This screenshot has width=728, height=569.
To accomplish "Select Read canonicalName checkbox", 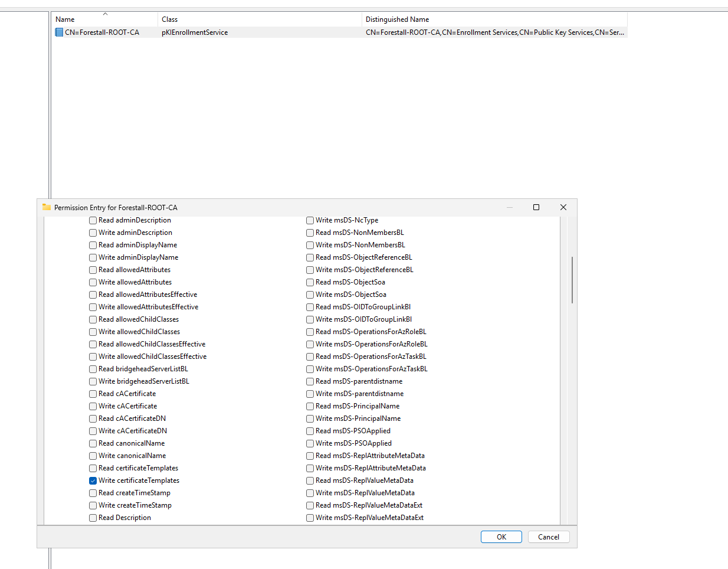I will (x=93, y=444).
